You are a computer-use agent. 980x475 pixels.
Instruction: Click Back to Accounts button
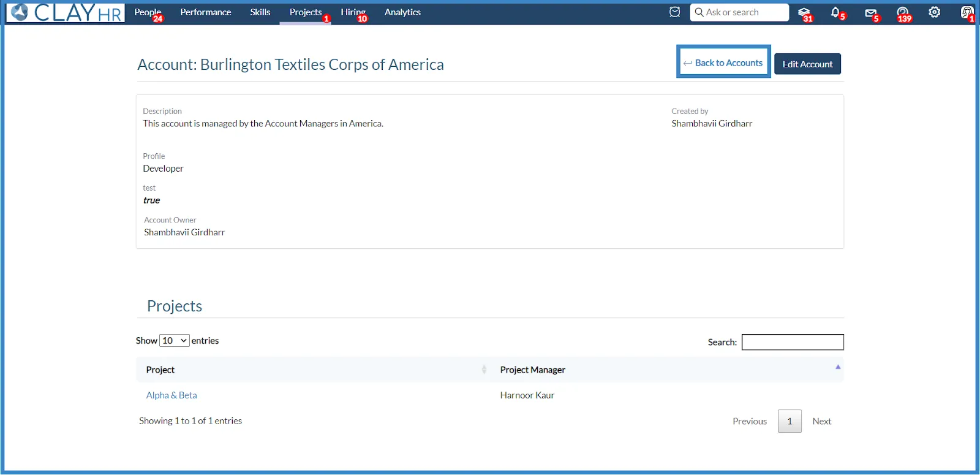(x=723, y=63)
